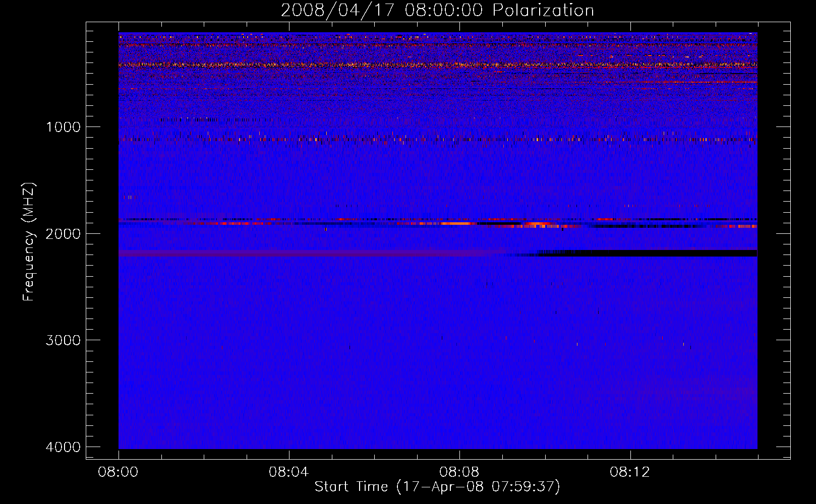Click the 08:00 time tick label
Viewport: 816px width, 504px height.
(119, 472)
